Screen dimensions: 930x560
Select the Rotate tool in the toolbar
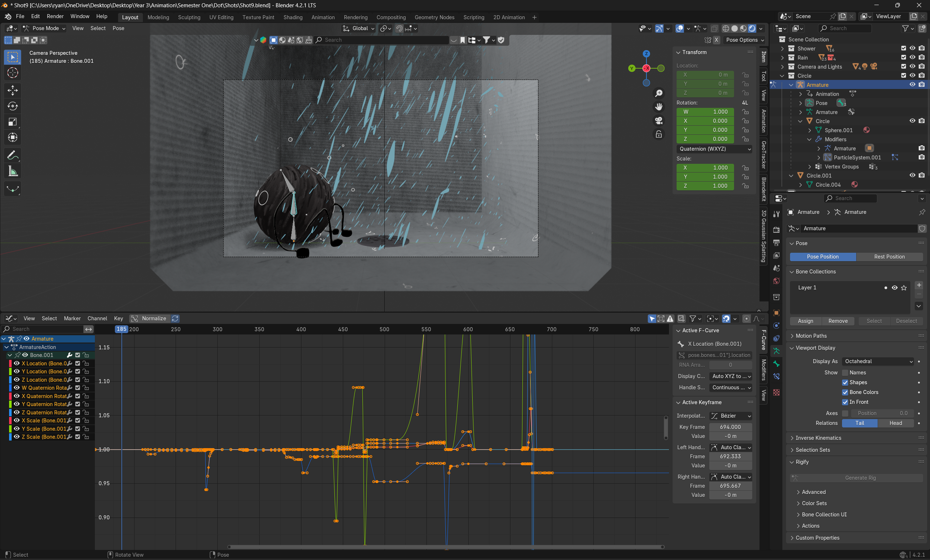[x=12, y=106]
